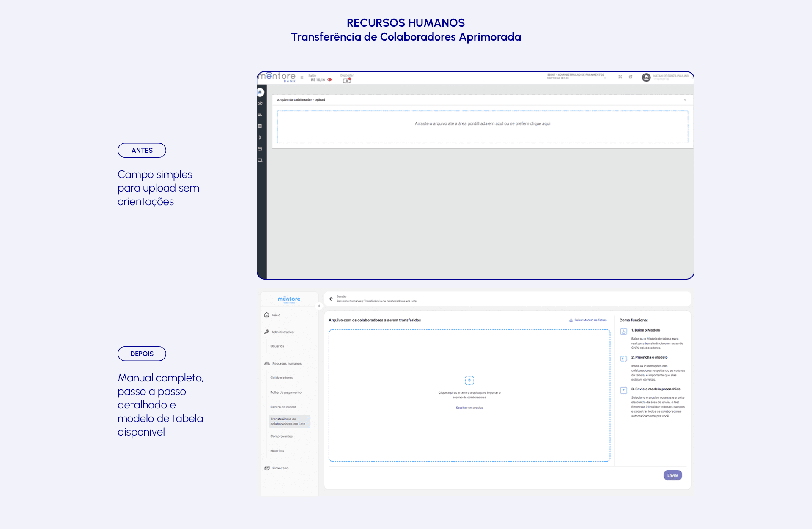The image size is (812, 529).
Task: Click the people icon beside Recursos humanos
Action: [267, 364]
